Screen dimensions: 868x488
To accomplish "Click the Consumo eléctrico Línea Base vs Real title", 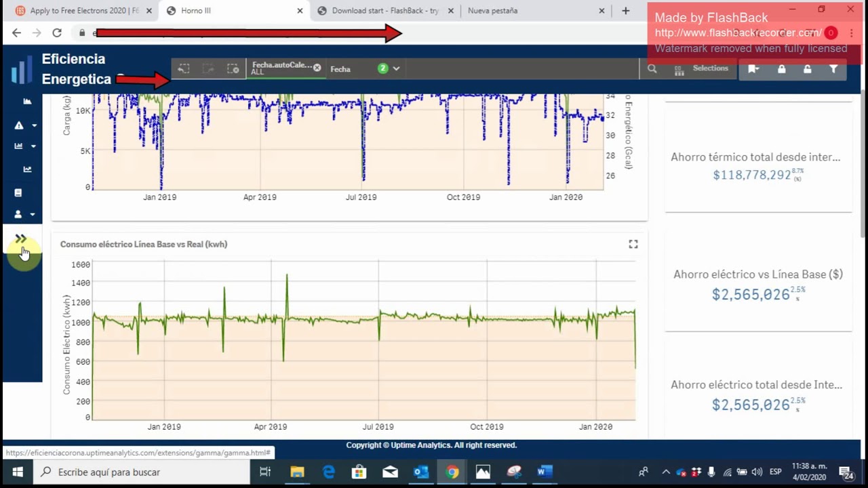I will (x=144, y=244).
